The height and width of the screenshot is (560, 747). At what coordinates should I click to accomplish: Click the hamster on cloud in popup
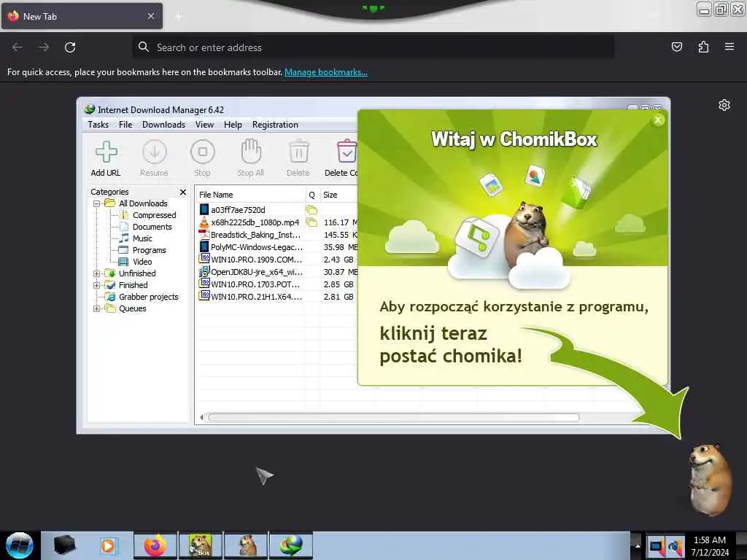[527, 233]
